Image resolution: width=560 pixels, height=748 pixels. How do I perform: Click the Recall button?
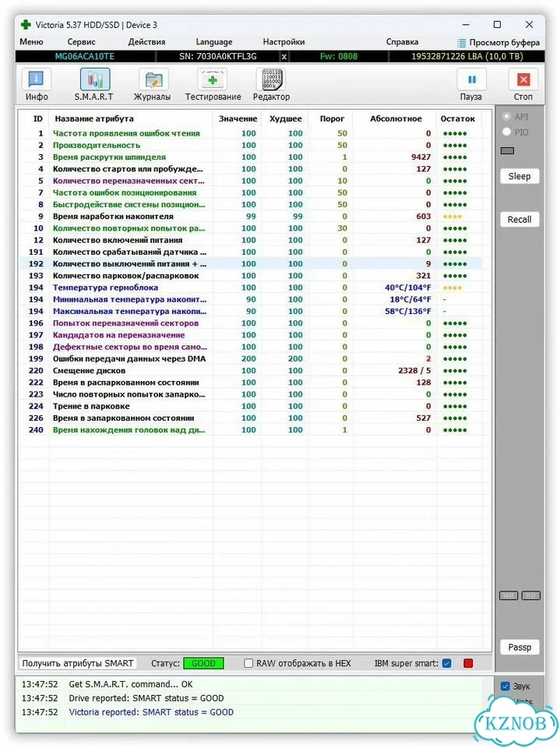pos(519,220)
